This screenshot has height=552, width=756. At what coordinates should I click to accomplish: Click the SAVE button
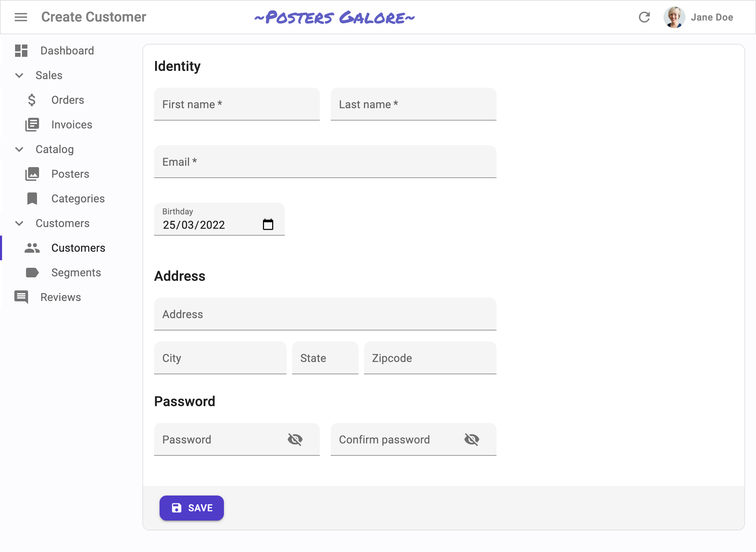pyautogui.click(x=191, y=508)
